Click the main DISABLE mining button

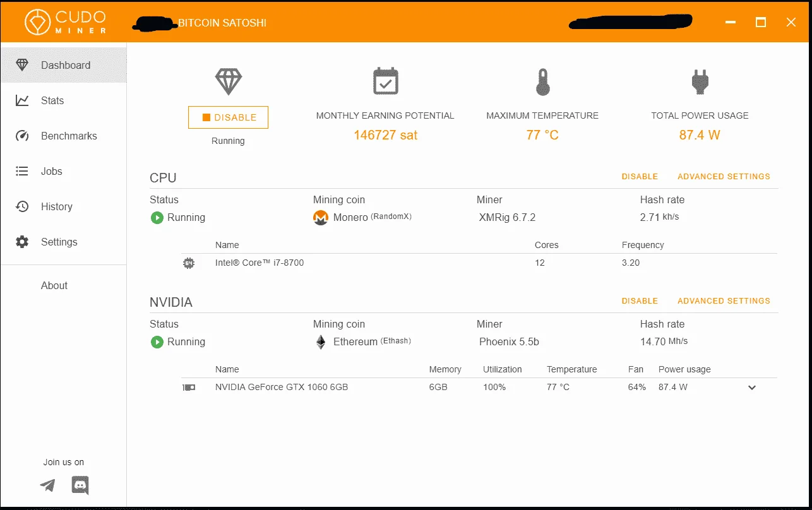(x=228, y=117)
